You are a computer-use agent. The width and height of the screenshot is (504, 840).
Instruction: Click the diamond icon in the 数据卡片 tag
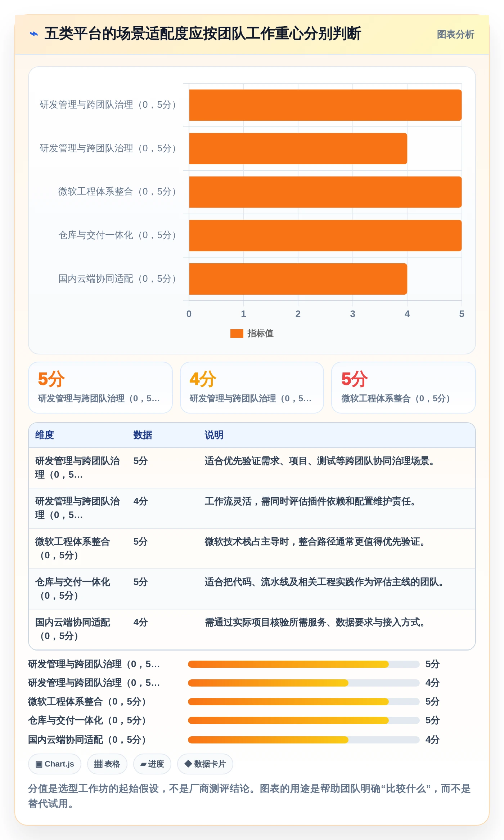coord(188,764)
